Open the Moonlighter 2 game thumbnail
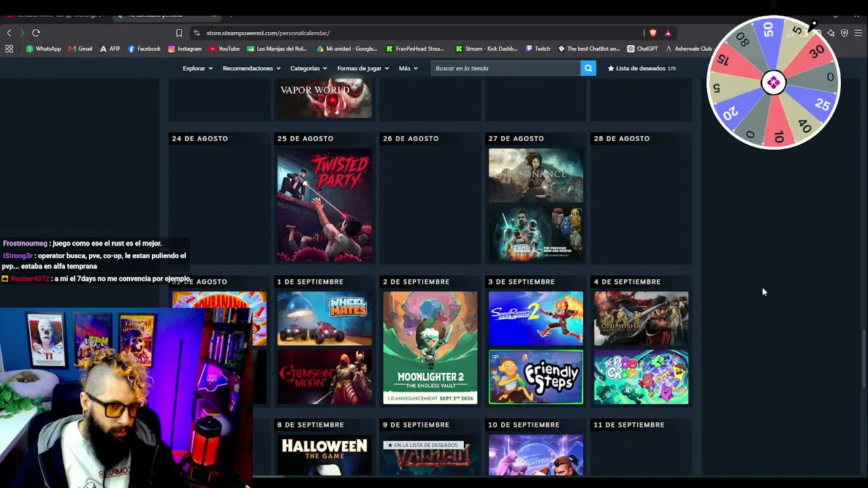The height and width of the screenshot is (488, 868). 430,348
